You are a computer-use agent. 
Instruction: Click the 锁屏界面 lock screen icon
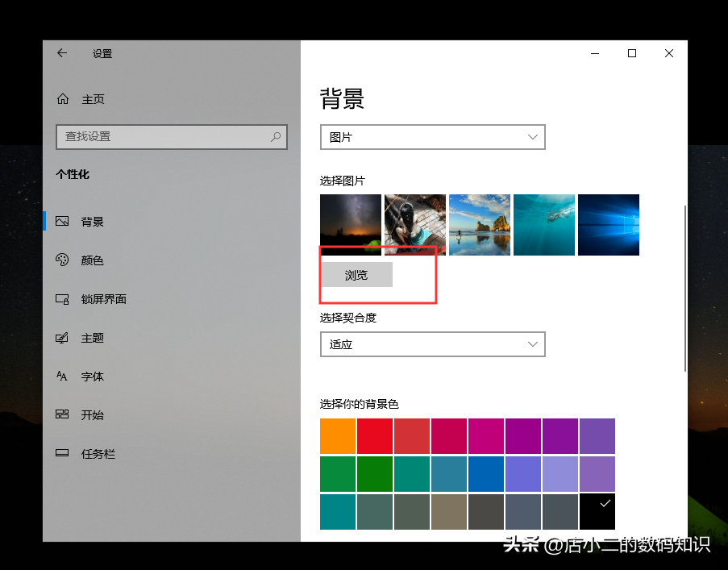click(x=62, y=299)
